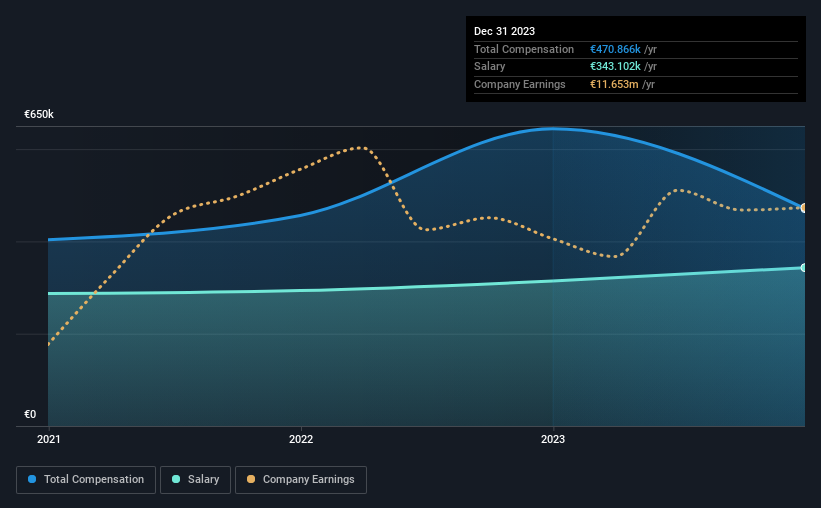The height and width of the screenshot is (508, 821).
Task: Click the €470.866k total compensation value
Action: [615, 49]
